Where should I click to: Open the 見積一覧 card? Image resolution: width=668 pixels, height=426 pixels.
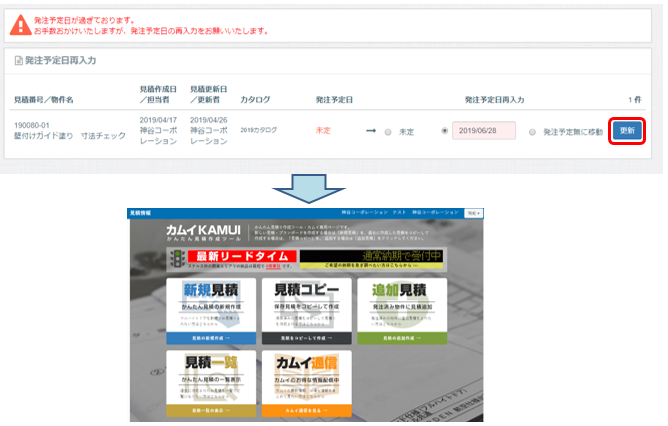(x=211, y=383)
